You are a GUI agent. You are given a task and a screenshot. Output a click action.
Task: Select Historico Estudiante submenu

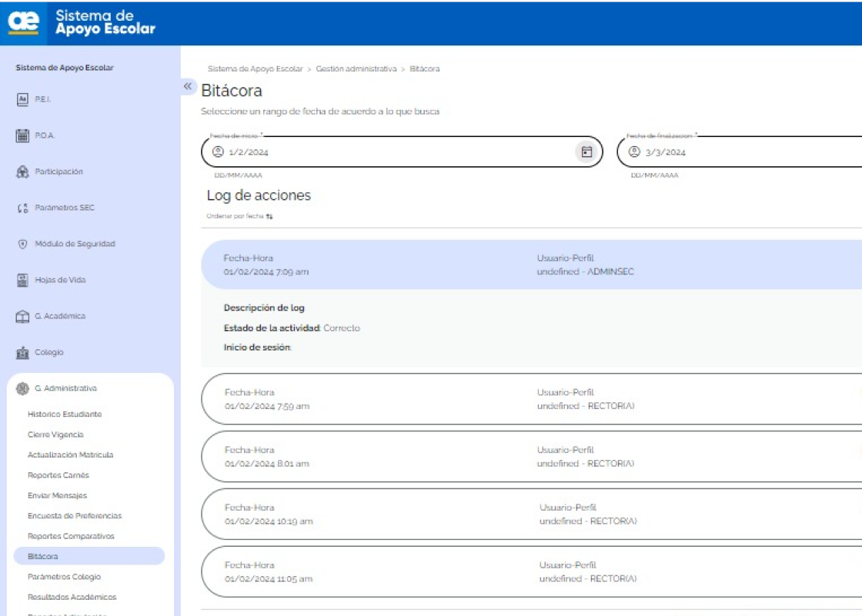click(x=65, y=415)
